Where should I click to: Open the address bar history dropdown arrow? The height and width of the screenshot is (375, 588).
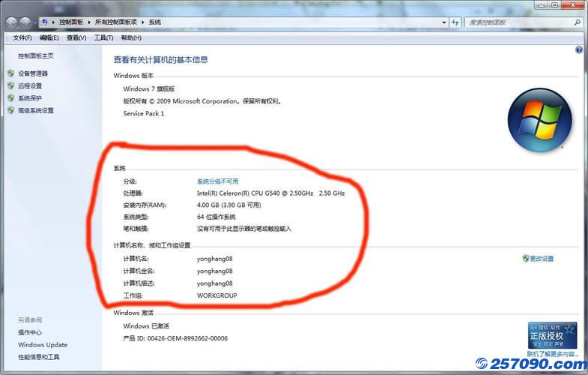(444, 22)
